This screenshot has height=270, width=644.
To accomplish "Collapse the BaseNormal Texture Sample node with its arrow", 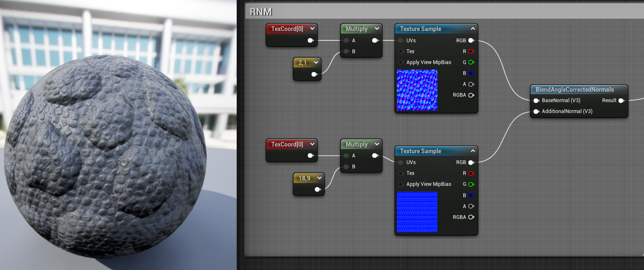I will 473,29.
